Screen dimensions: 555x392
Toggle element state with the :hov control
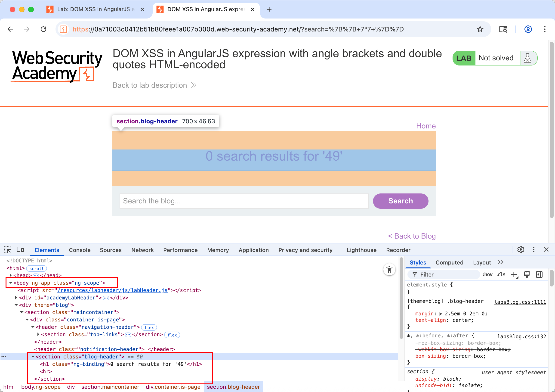pos(488,274)
